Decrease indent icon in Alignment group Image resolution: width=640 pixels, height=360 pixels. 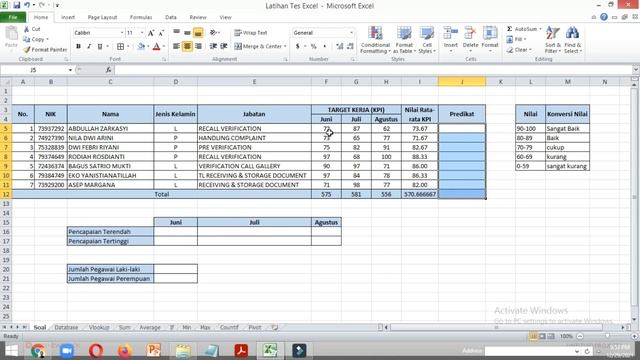click(x=213, y=47)
